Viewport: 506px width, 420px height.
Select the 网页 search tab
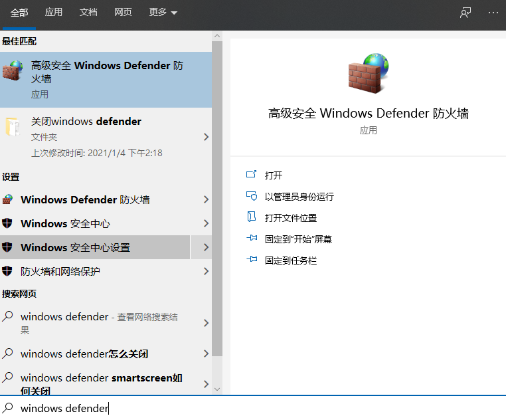[x=123, y=13]
